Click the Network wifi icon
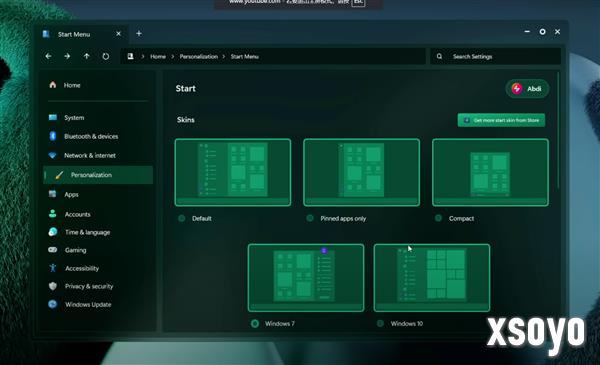 [x=53, y=155]
